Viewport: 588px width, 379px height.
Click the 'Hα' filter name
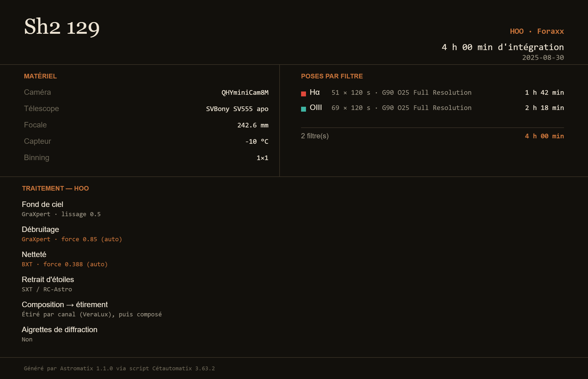(315, 92)
